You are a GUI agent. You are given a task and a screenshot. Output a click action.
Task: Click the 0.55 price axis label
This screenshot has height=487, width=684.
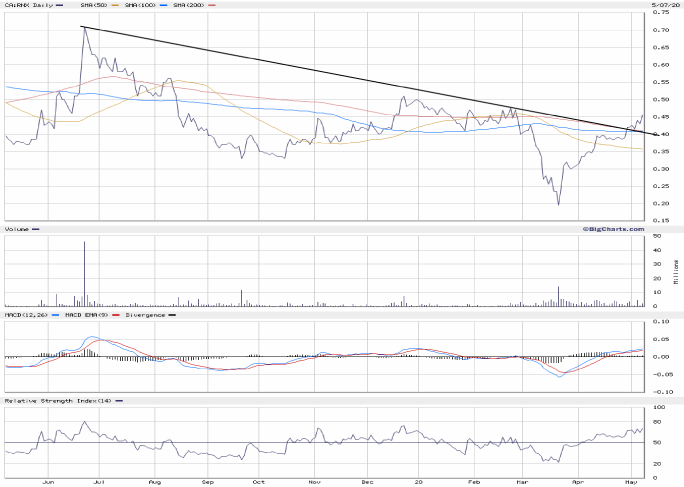pos(661,82)
